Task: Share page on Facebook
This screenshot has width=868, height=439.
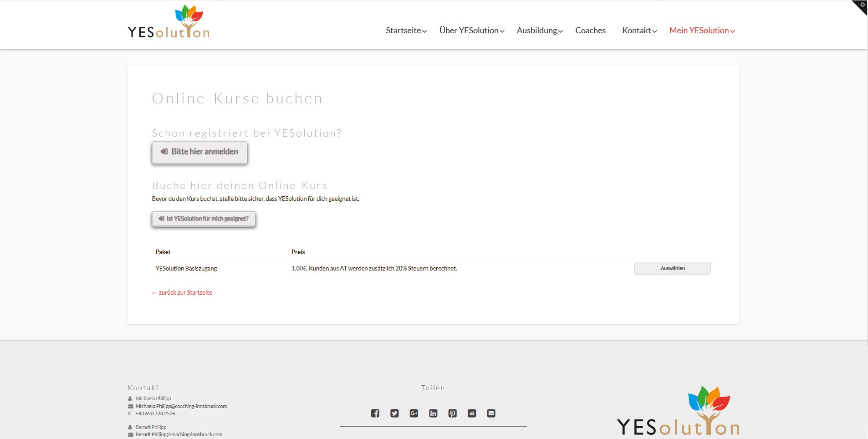Action: tap(375, 413)
